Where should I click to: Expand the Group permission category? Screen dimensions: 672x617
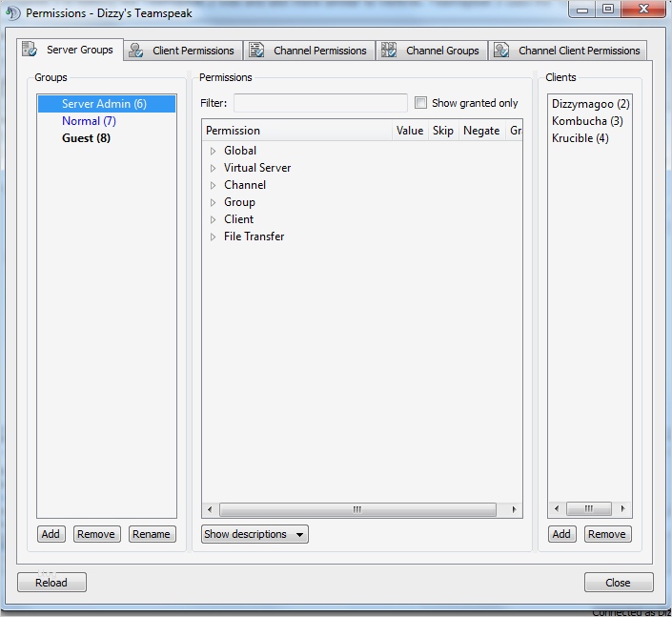[x=213, y=202]
